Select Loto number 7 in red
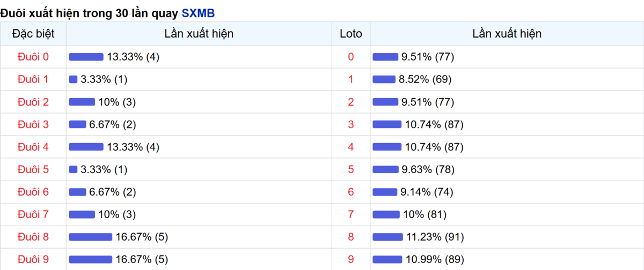Viewport: 644px width, 270px height. [351, 214]
